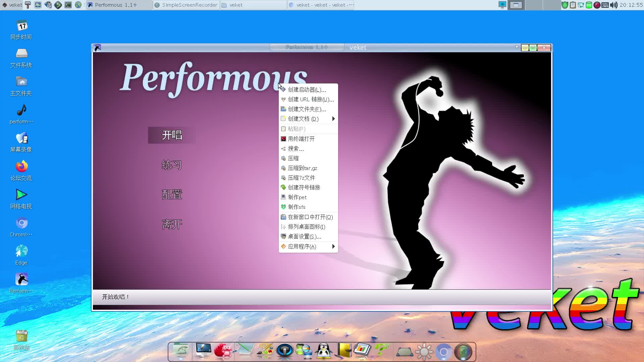Viewport: 644px width, 362px height.
Task: Open 桌面设置 from context menu
Action: click(x=308, y=236)
